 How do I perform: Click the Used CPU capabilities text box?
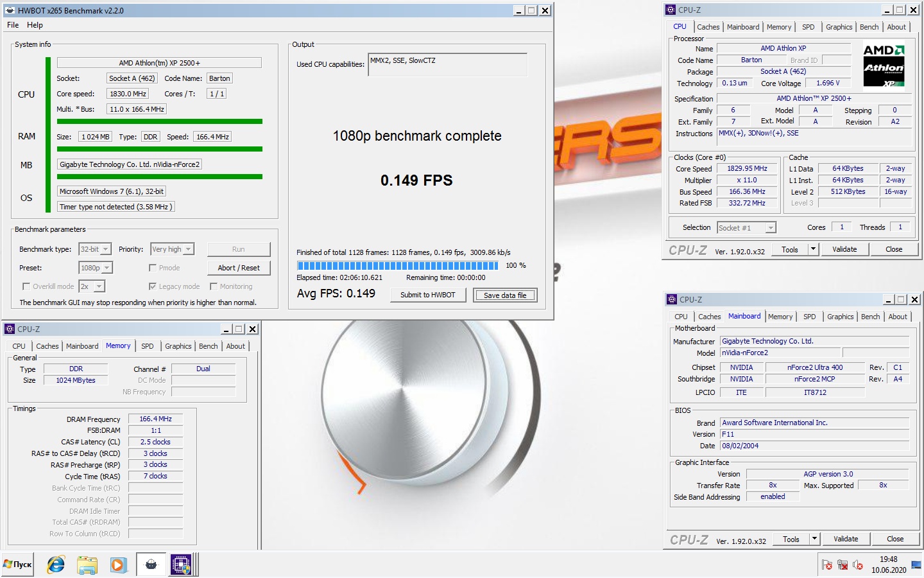(447, 64)
